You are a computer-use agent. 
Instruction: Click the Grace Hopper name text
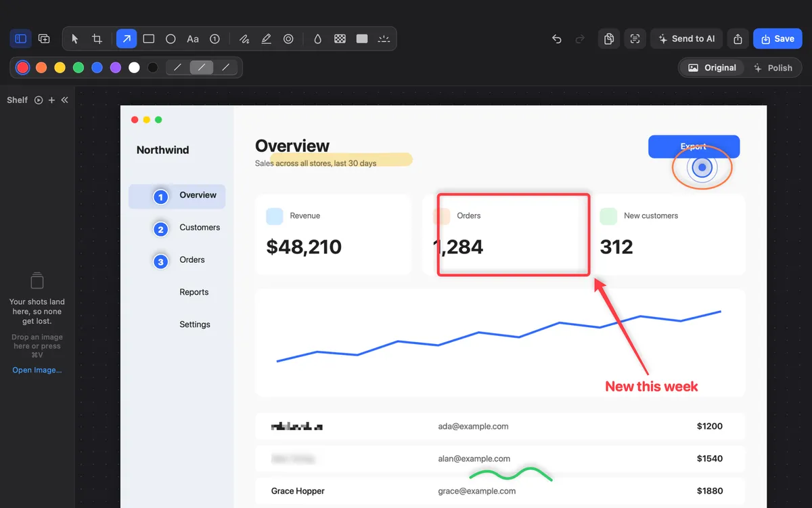(x=298, y=491)
